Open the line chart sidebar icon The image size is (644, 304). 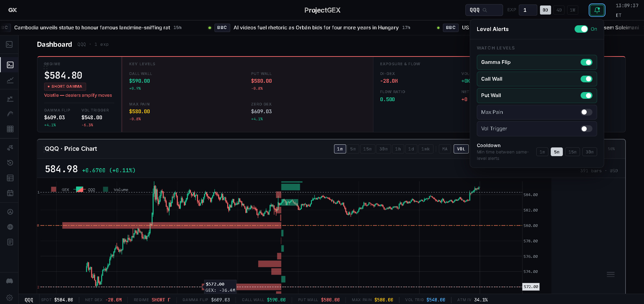click(x=10, y=80)
